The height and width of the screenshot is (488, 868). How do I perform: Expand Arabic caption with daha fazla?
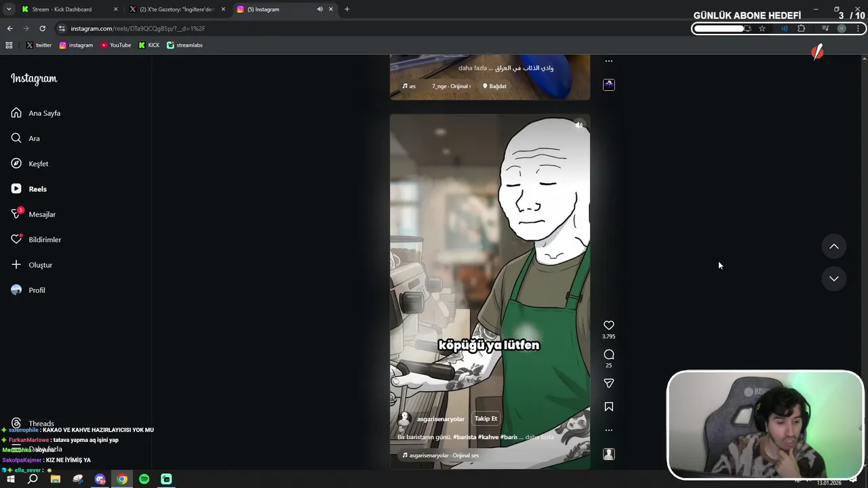tap(473, 68)
